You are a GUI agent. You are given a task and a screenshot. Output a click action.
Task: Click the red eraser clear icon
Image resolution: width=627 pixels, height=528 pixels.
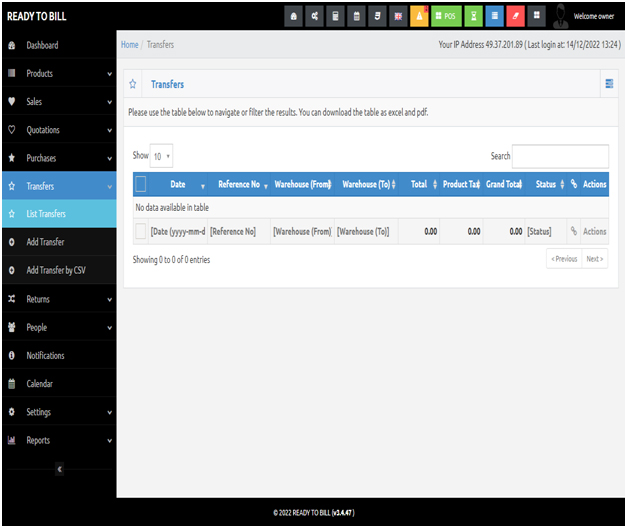point(515,16)
